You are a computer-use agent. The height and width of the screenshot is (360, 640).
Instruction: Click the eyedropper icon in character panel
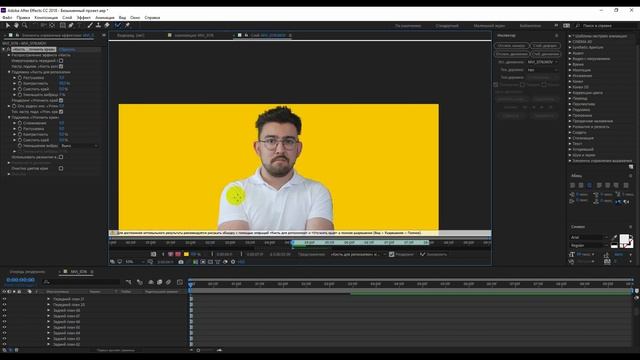pyautogui.click(x=615, y=237)
